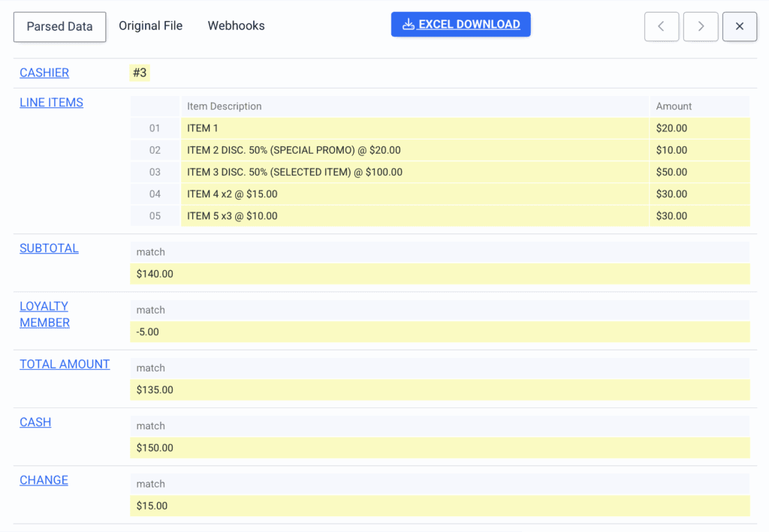This screenshot has width=769, height=532.
Task: Open the Webhooks tab
Action: (x=236, y=26)
